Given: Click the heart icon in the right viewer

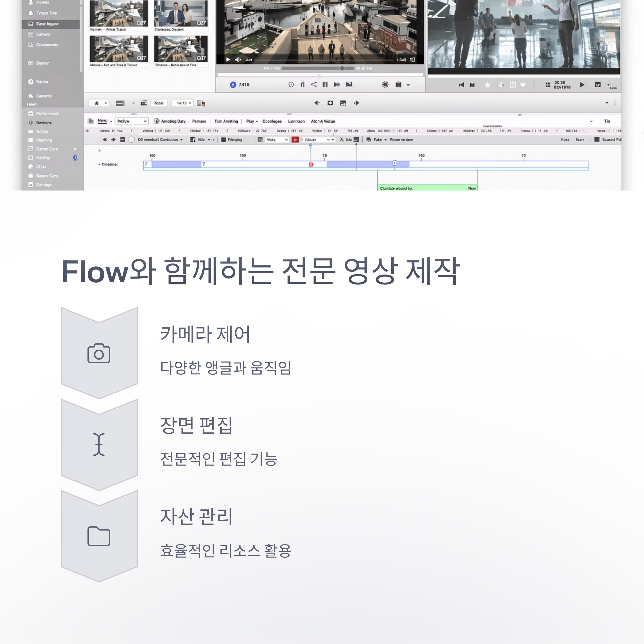Looking at the screenshot, I should coord(523,85).
